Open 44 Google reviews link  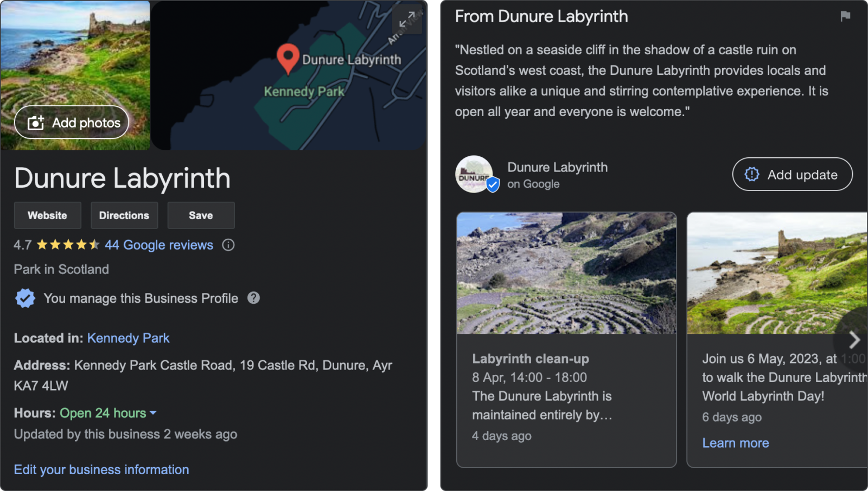[159, 245]
